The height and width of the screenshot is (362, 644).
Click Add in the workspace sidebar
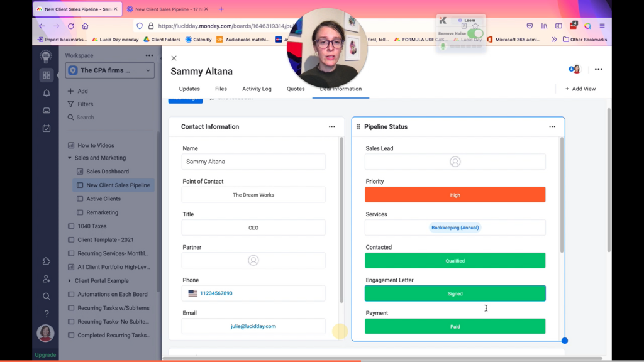tap(78, 91)
